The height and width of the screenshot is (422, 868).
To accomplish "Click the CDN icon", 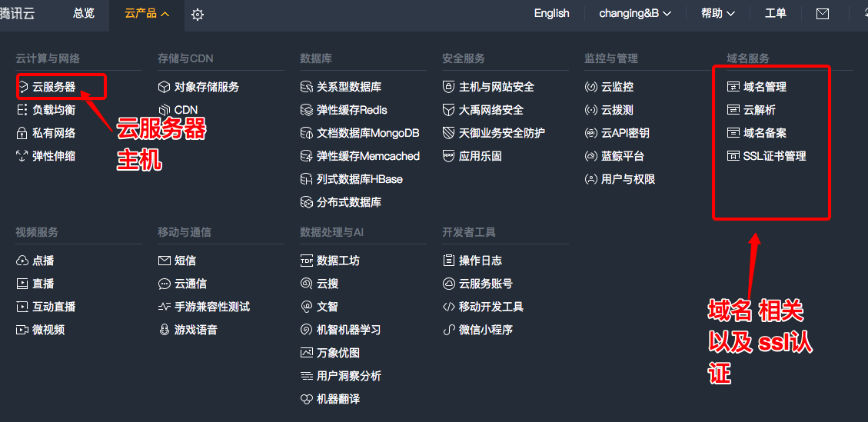I will click(164, 110).
